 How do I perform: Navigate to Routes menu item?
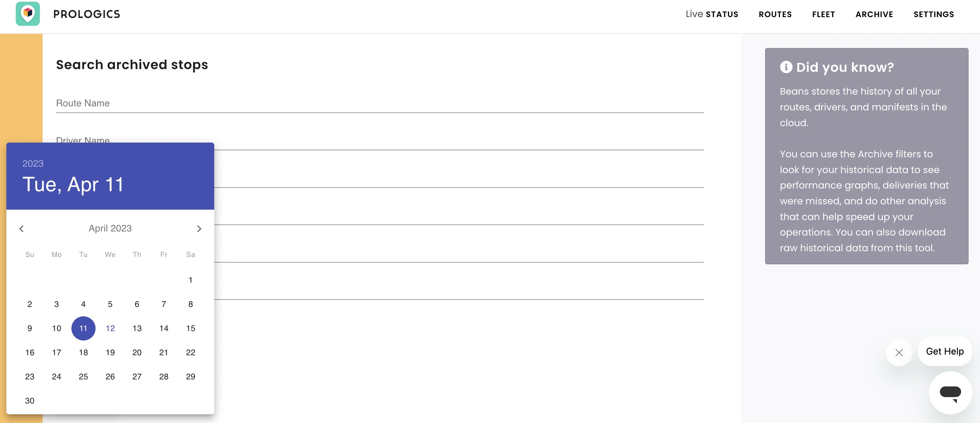click(775, 14)
